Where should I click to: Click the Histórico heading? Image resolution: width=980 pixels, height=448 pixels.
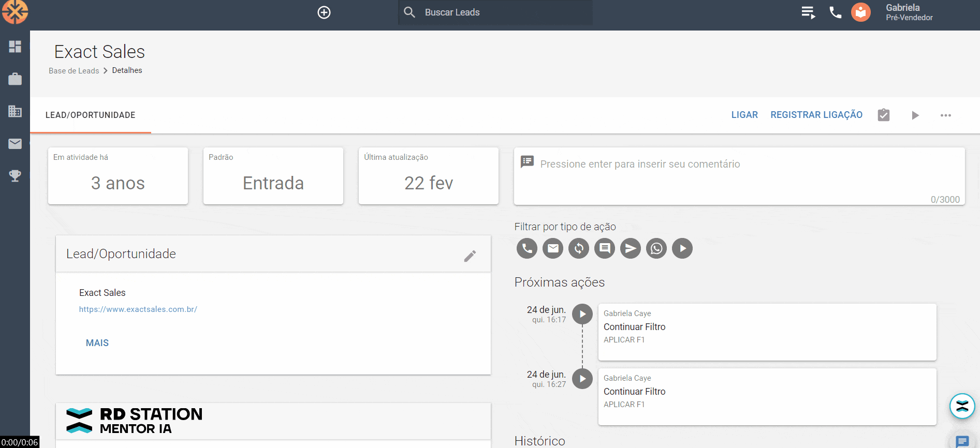[540, 441]
